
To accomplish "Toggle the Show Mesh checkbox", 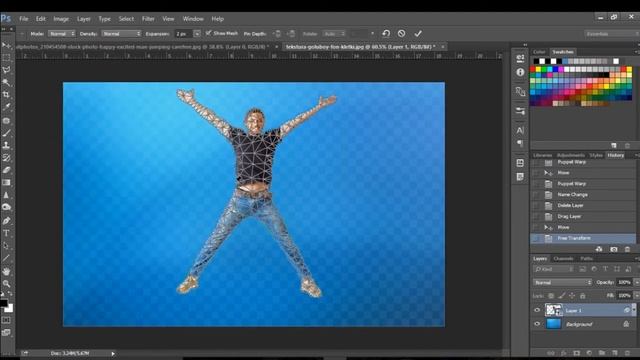I will (x=208, y=33).
